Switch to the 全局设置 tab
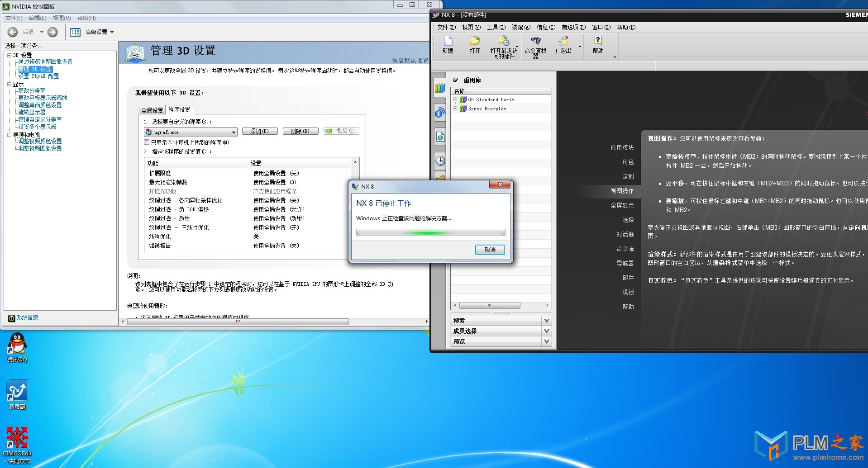This screenshot has width=868, height=468. (152, 110)
